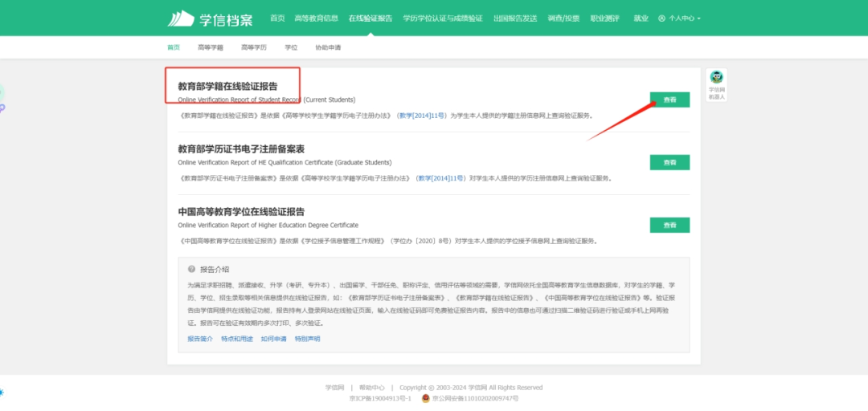Go to 首页 in the top navigation
This screenshot has height=411, width=868.
pyautogui.click(x=277, y=18)
